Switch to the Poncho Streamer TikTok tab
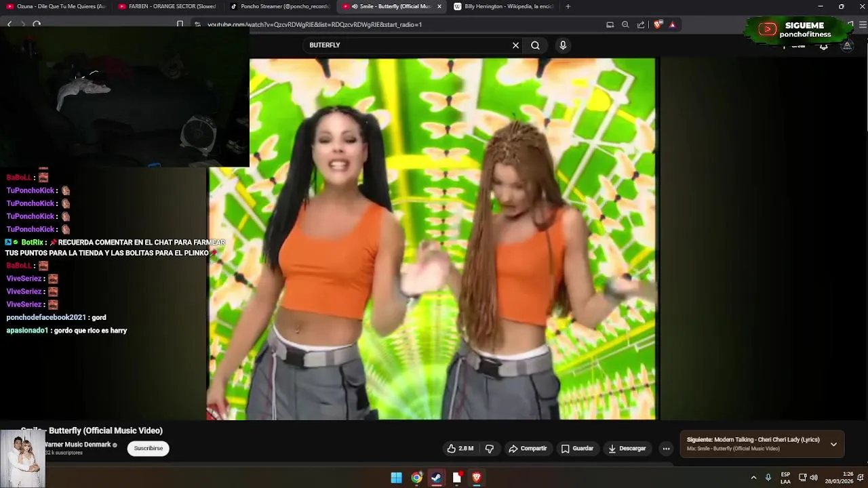868x488 pixels. [x=279, y=6]
